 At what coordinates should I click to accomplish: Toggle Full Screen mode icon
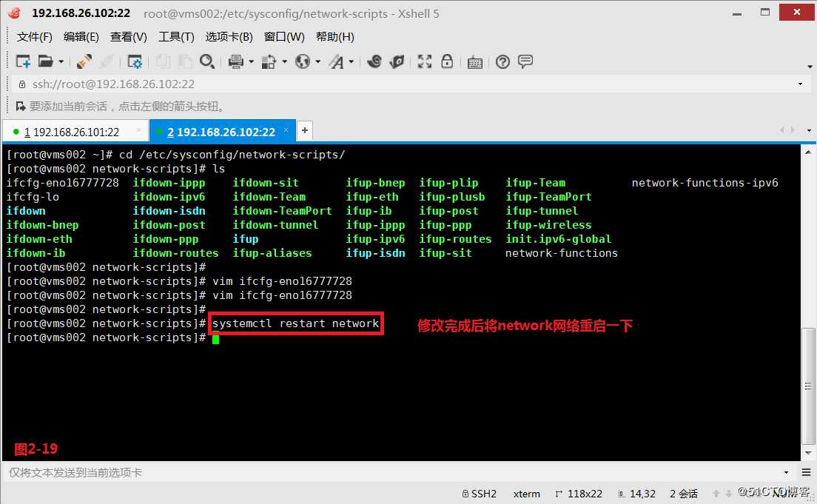[424, 61]
